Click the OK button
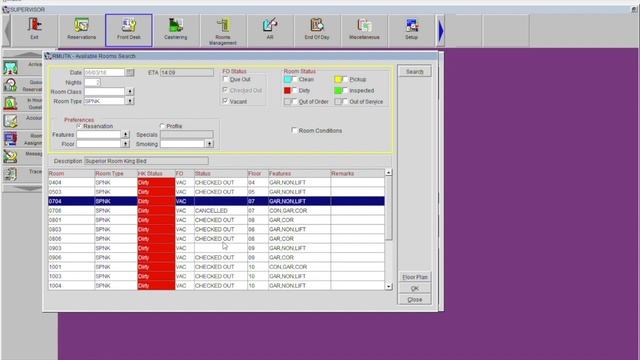 tap(415, 288)
